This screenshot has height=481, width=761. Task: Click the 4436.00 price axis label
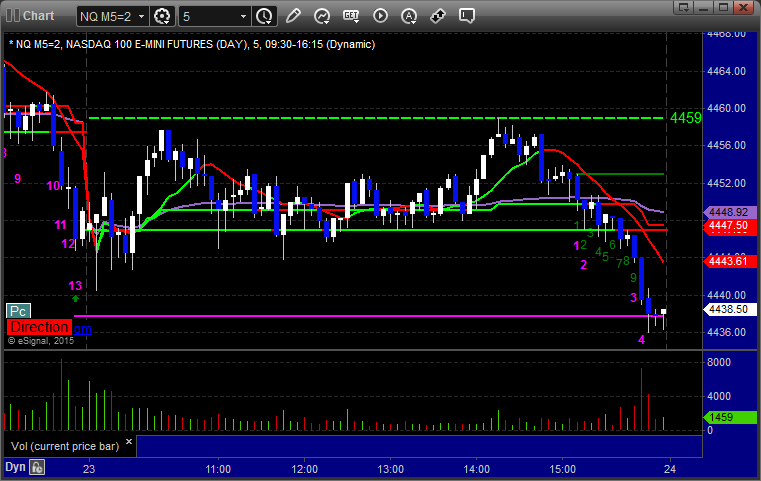pyautogui.click(x=727, y=332)
